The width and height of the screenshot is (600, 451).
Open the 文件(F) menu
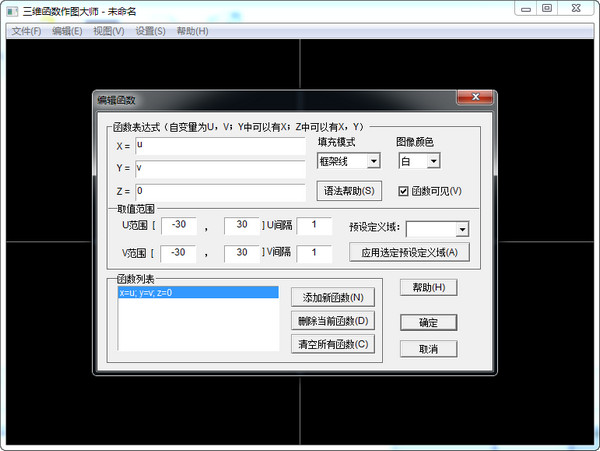click(x=26, y=31)
